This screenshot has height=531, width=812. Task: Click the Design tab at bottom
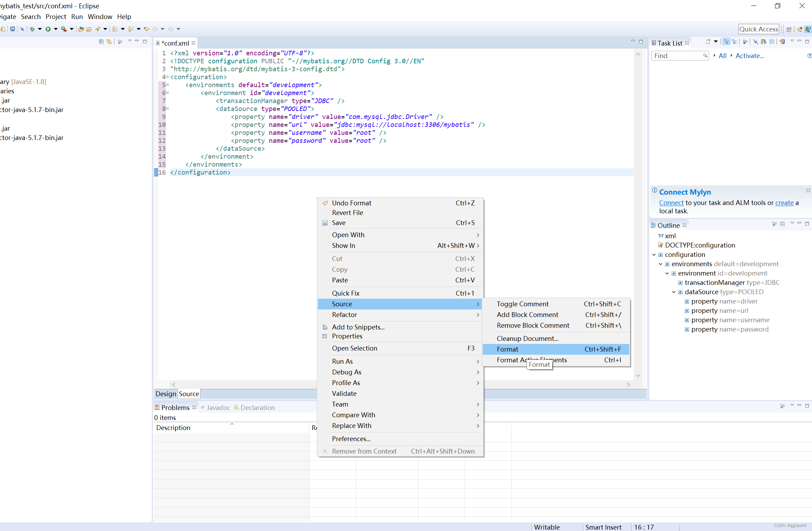tap(165, 393)
